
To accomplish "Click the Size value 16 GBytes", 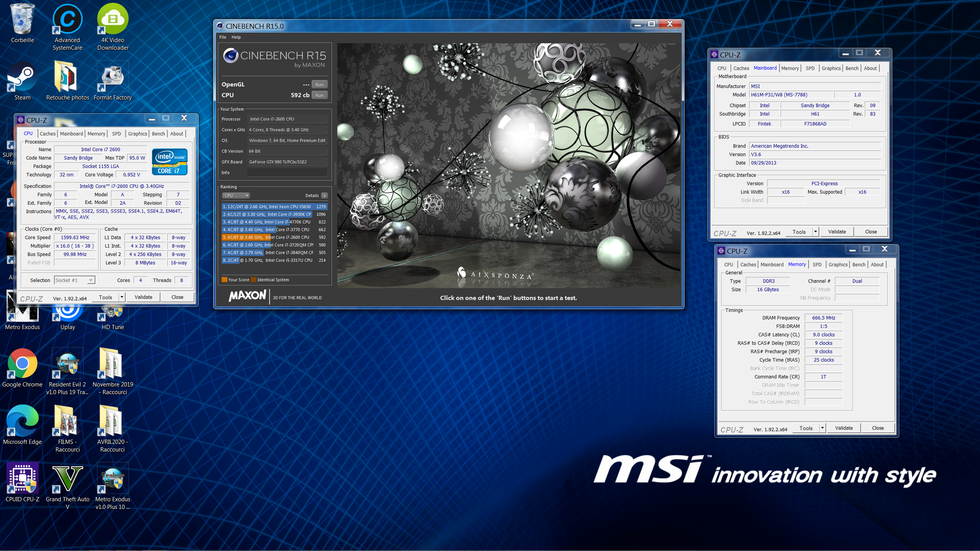I will (x=768, y=289).
